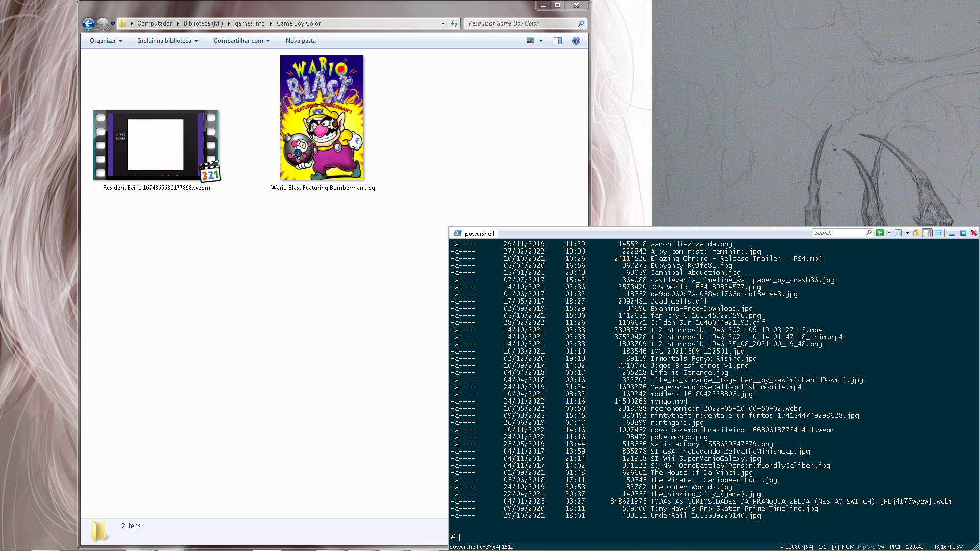Toggle InpGrp indicator in status bar
Screen dimensions: 980x551
(866, 547)
